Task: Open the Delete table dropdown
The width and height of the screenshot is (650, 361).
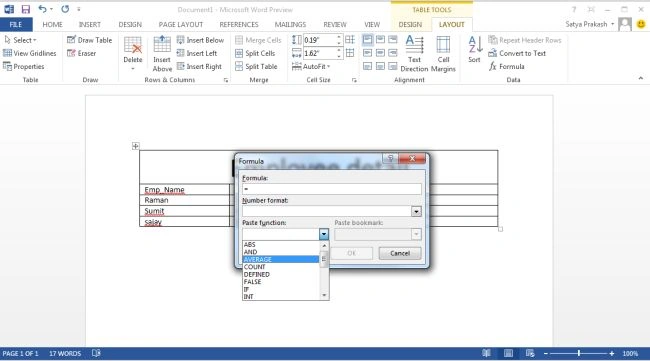Action: (133, 54)
